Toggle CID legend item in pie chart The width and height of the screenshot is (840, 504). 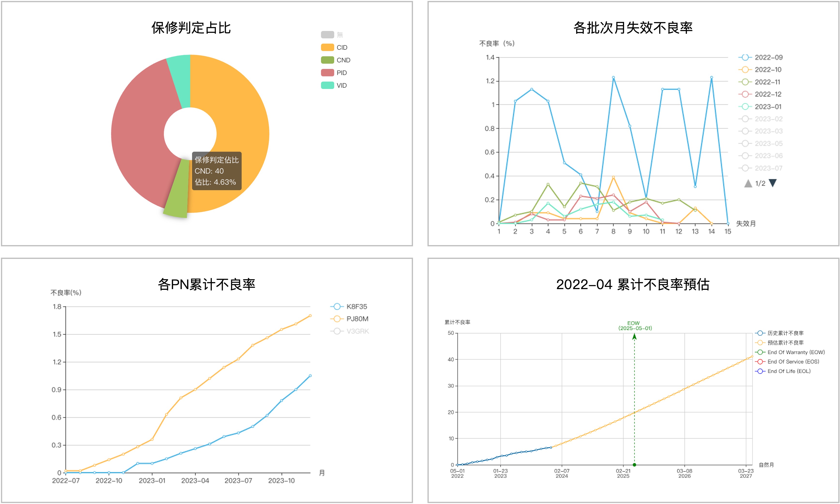(x=334, y=48)
